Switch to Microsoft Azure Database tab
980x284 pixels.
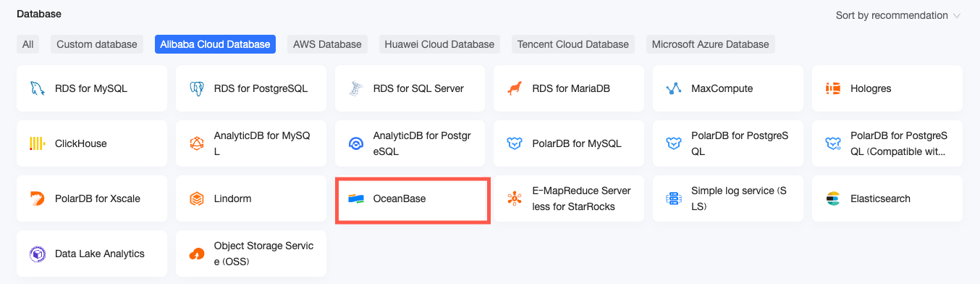pyautogui.click(x=711, y=44)
